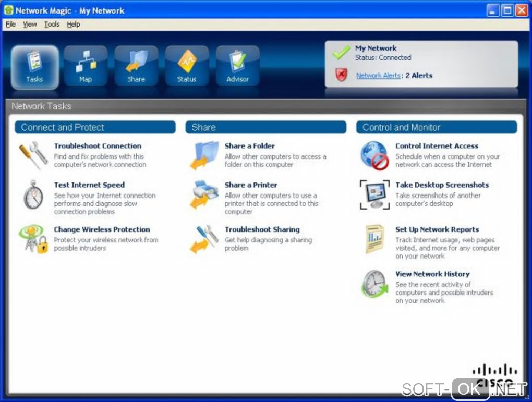Open Change Wireless Protection task
Screen dimensions: 532x402
click(x=102, y=229)
